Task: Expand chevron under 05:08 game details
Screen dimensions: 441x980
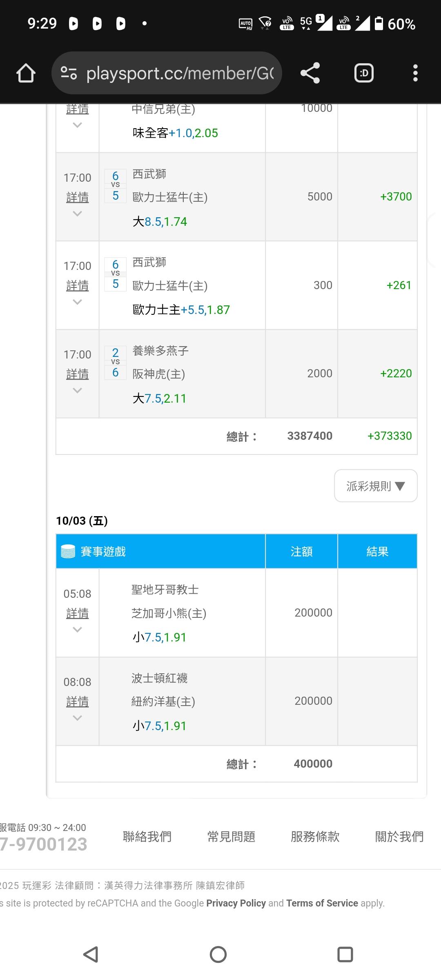Action: [77, 630]
